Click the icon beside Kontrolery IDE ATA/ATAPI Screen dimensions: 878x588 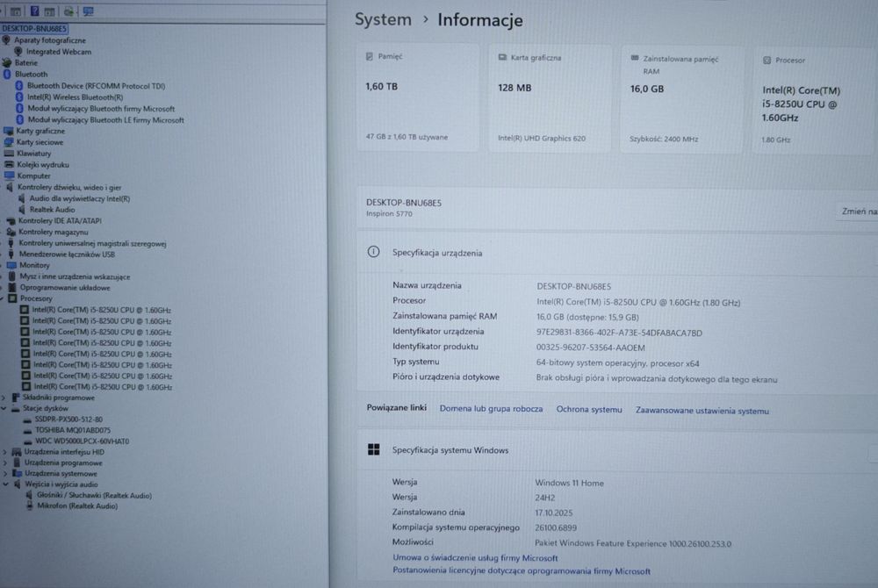tap(11, 221)
